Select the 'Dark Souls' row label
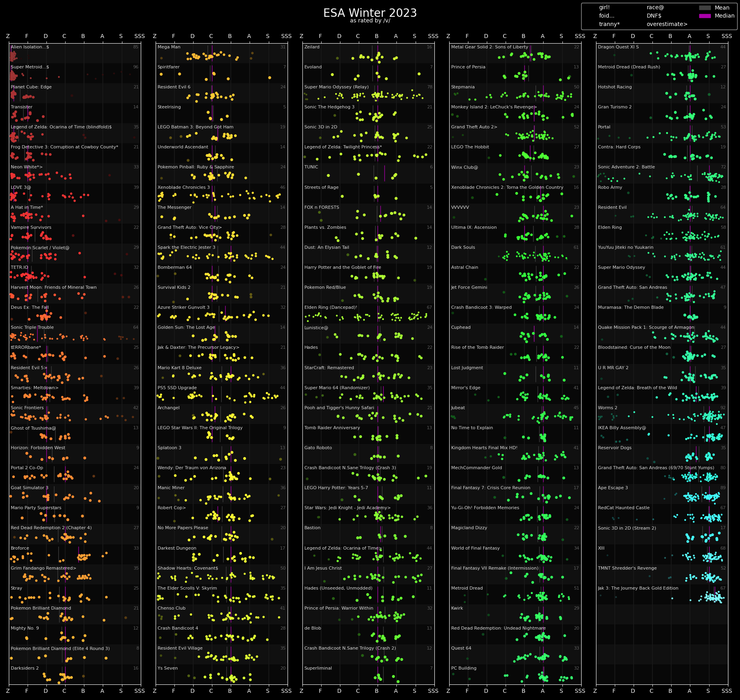Viewport: 740px width, 700px height. coord(463,248)
